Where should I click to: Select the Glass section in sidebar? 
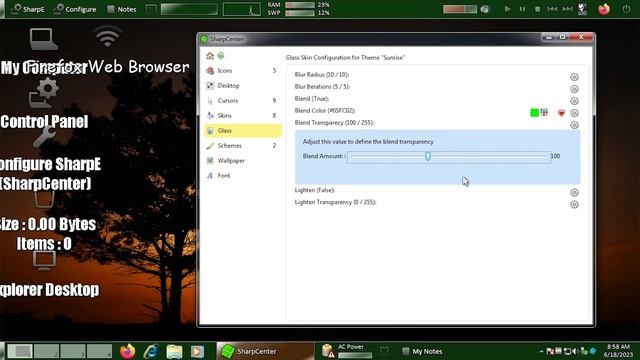point(242,131)
